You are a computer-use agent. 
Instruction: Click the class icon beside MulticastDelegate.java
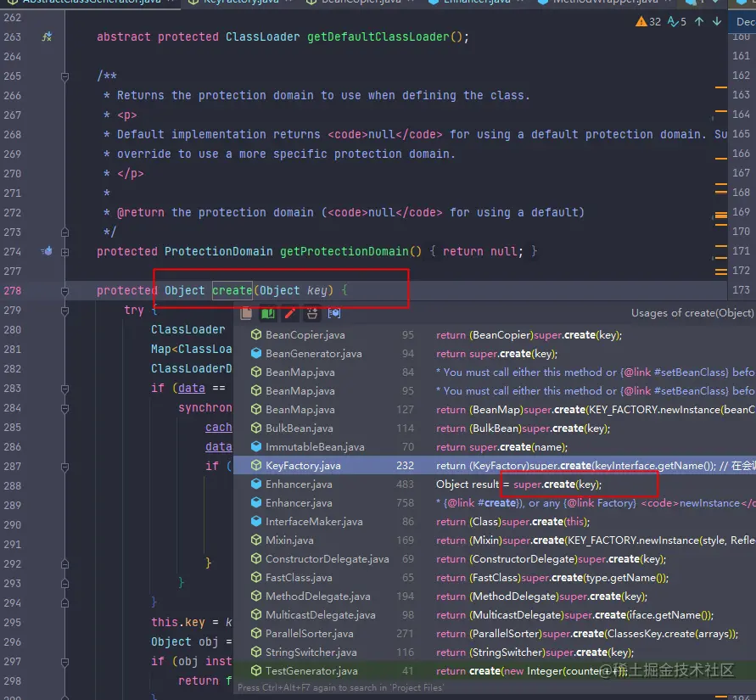tap(256, 614)
